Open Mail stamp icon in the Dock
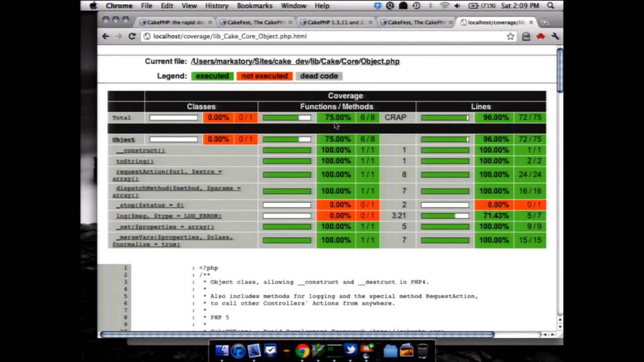Image resolution: width=644 pixels, height=362 pixels. point(254,350)
